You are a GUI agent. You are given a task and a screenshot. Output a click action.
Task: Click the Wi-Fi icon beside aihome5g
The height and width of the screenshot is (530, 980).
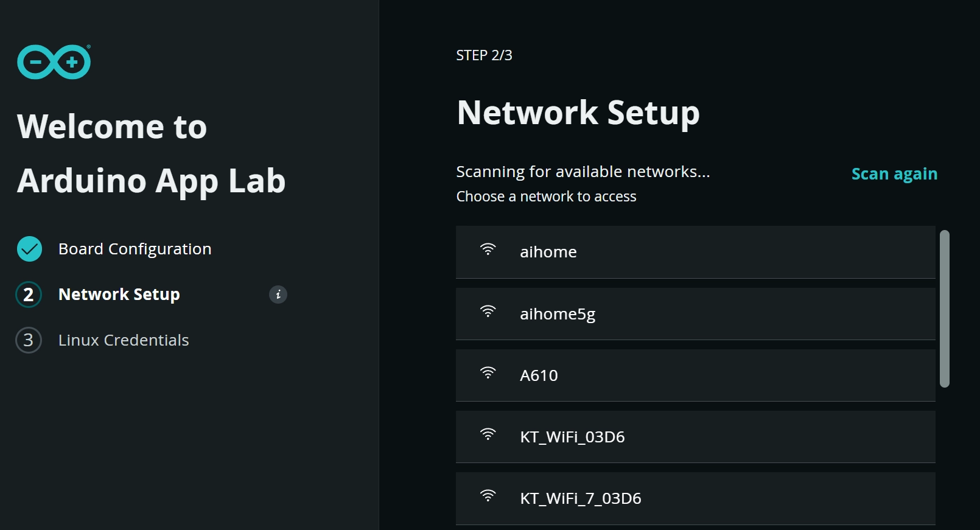pyautogui.click(x=488, y=312)
